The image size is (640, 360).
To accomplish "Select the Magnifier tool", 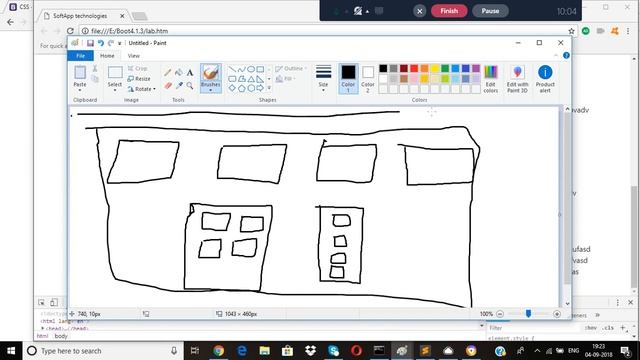I will click(x=190, y=85).
